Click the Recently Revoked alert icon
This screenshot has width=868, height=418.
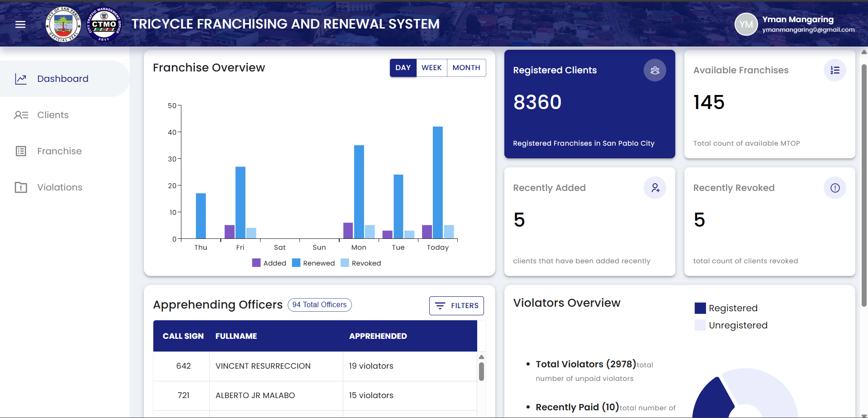[x=835, y=188]
